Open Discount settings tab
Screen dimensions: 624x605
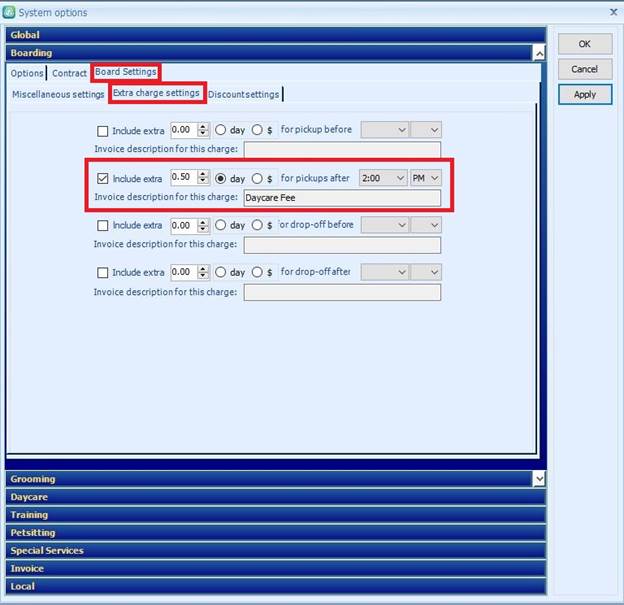tap(244, 94)
